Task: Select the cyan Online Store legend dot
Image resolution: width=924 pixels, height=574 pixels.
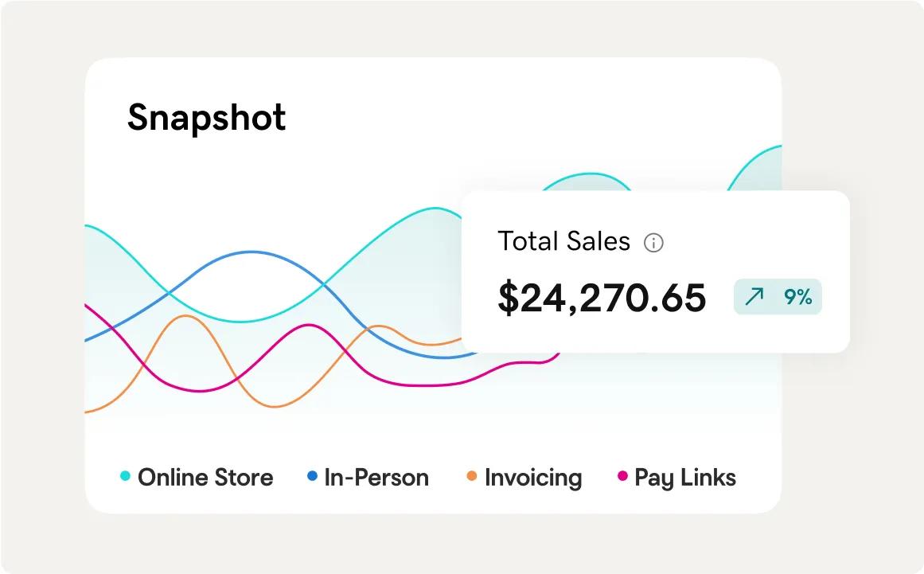Action: [125, 477]
